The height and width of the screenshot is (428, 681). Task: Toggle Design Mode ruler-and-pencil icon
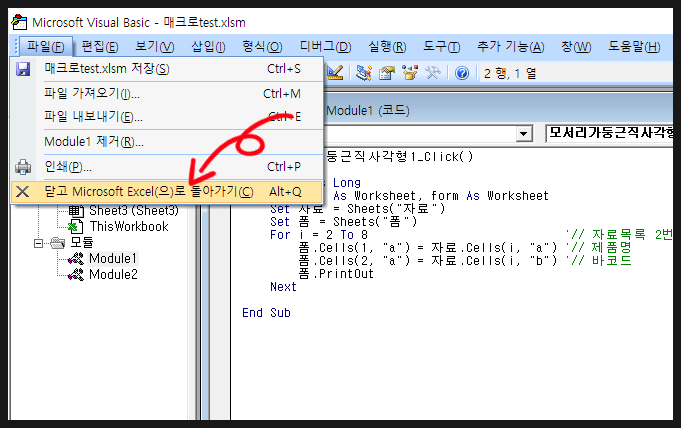pos(334,73)
